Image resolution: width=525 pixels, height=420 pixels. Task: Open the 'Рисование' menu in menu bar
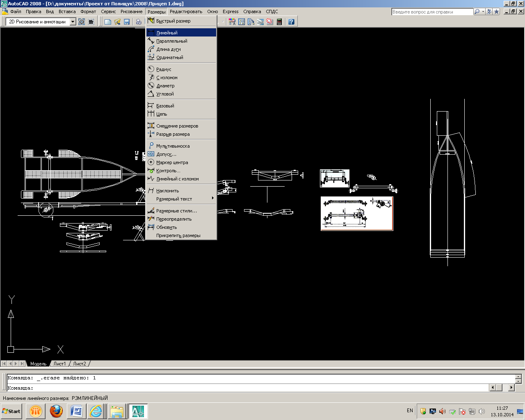coord(131,11)
